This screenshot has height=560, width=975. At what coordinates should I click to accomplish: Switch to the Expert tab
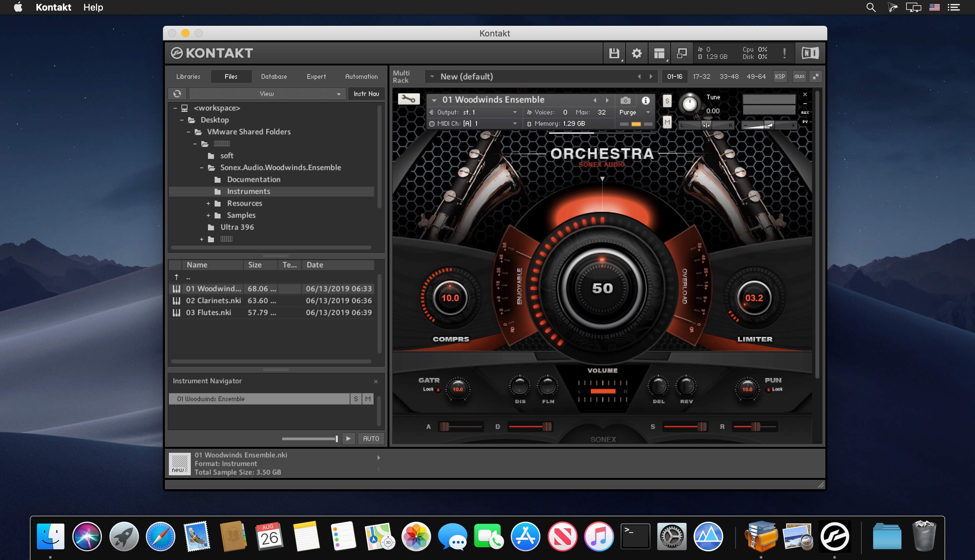coord(316,76)
